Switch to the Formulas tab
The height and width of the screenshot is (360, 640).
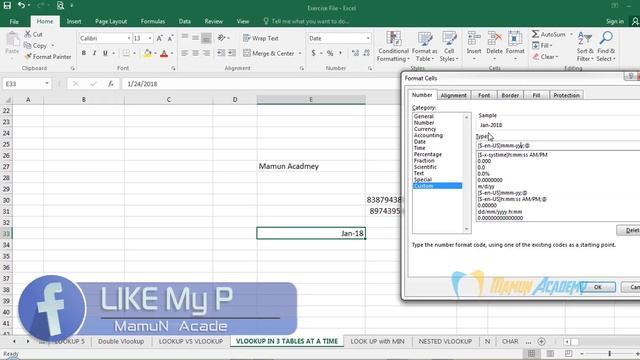coord(153,21)
